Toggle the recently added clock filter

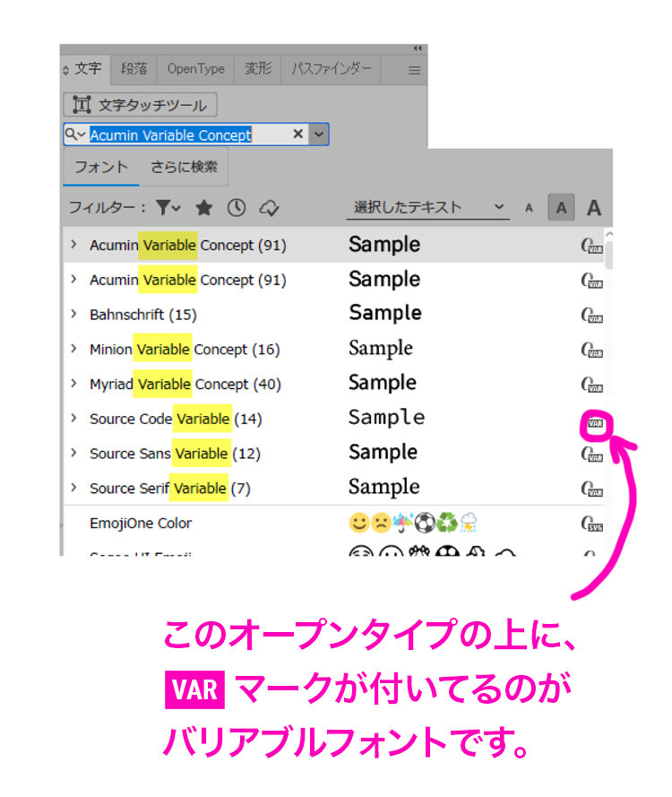click(237, 207)
